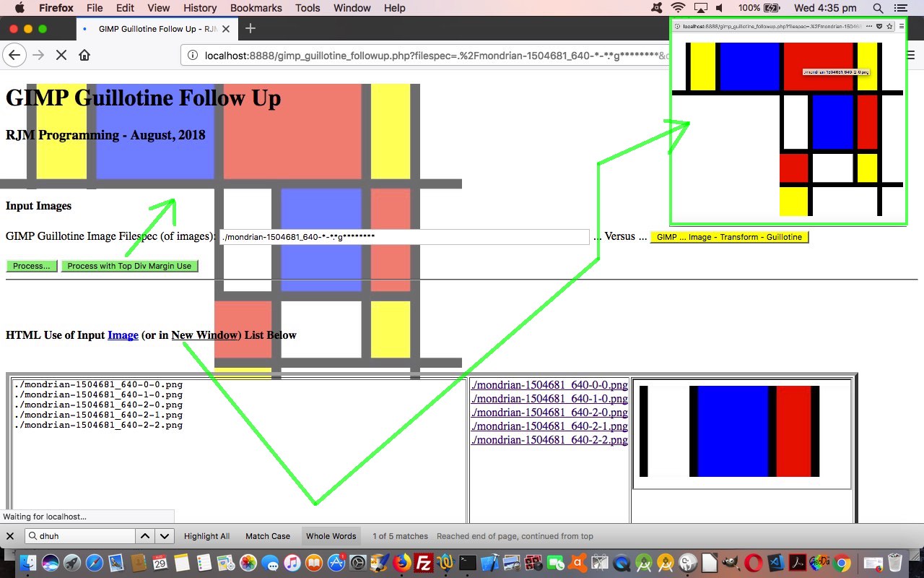
Task: Open the Bookmarks menu
Action: click(256, 8)
